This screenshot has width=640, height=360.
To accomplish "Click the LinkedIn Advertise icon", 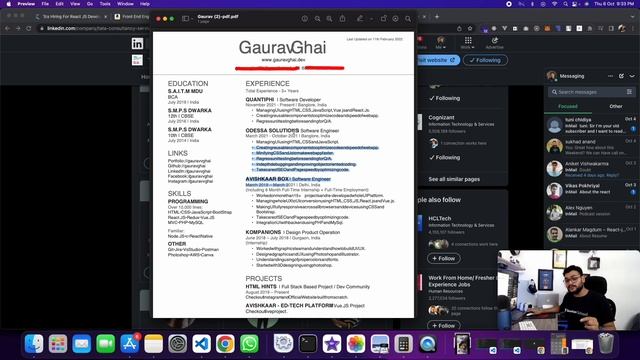I will (494, 43).
